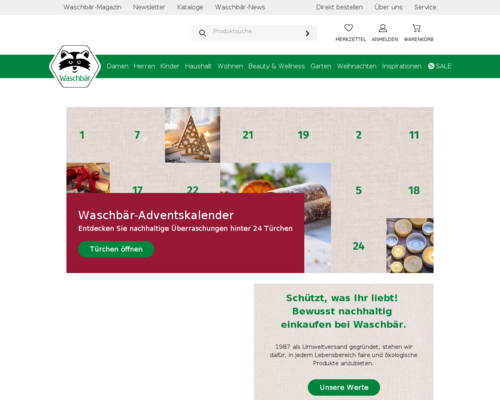Open the Weihnachten menu
500x400 pixels.
356,66
